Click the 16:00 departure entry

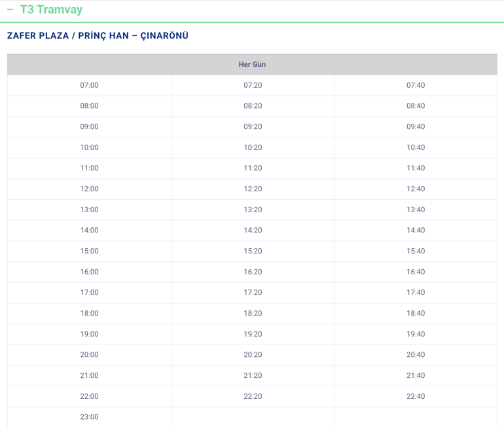coord(90,272)
